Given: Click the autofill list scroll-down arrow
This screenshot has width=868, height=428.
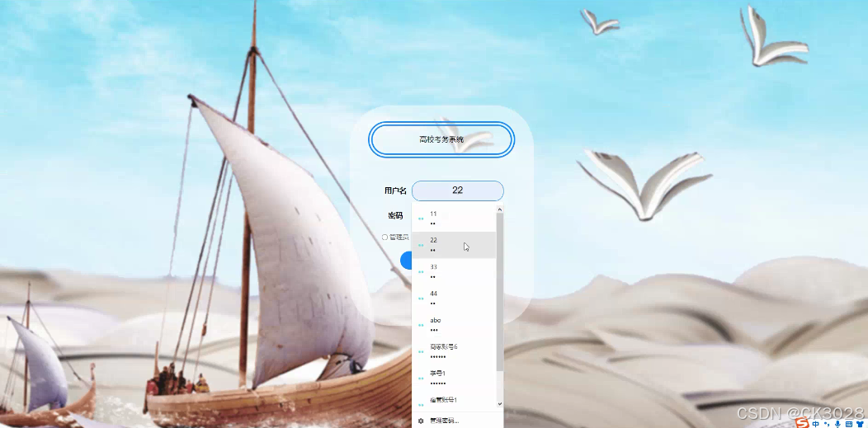Looking at the screenshot, I should pyautogui.click(x=500, y=404).
